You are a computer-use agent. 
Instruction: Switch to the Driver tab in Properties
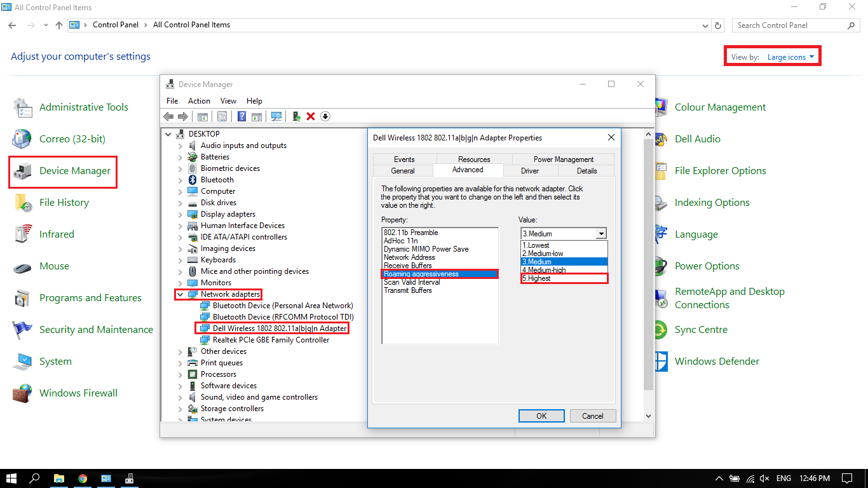530,171
